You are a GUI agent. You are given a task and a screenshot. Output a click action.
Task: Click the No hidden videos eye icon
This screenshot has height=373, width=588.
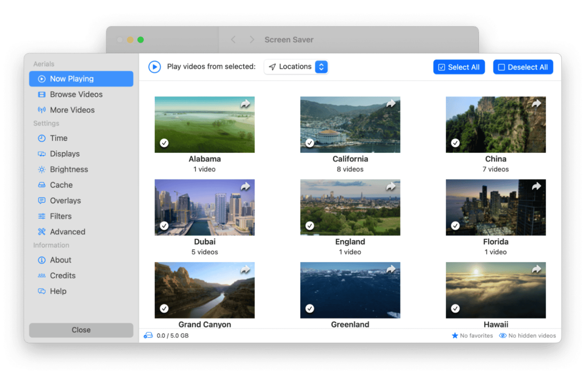point(503,335)
